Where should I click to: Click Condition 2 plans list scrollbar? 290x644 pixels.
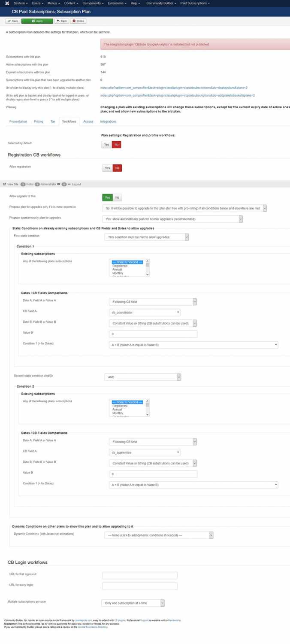pyautogui.click(x=148, y=408)
